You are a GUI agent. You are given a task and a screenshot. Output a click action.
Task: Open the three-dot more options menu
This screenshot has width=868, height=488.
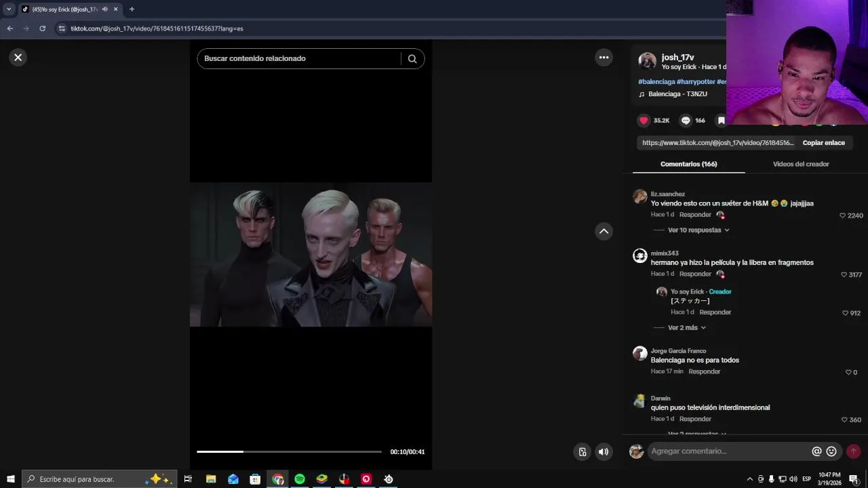tap(604, 58)
